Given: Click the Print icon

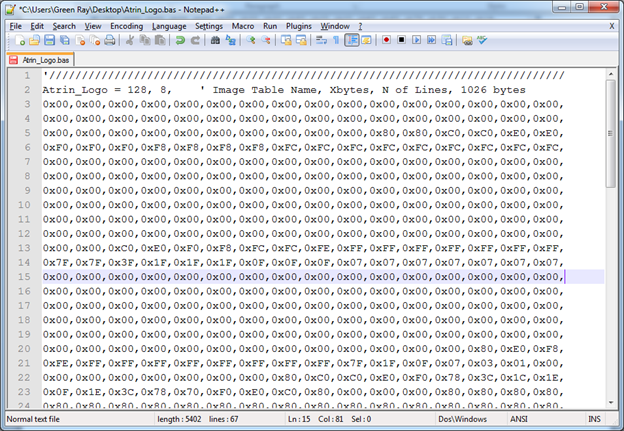Looking at the screenshot, I should [x=109, y=40].
